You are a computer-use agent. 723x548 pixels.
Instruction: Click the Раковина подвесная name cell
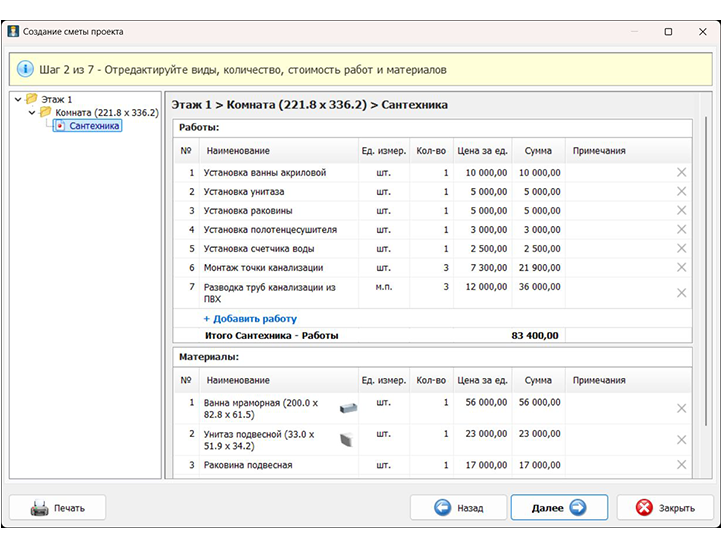pos(279,465)
